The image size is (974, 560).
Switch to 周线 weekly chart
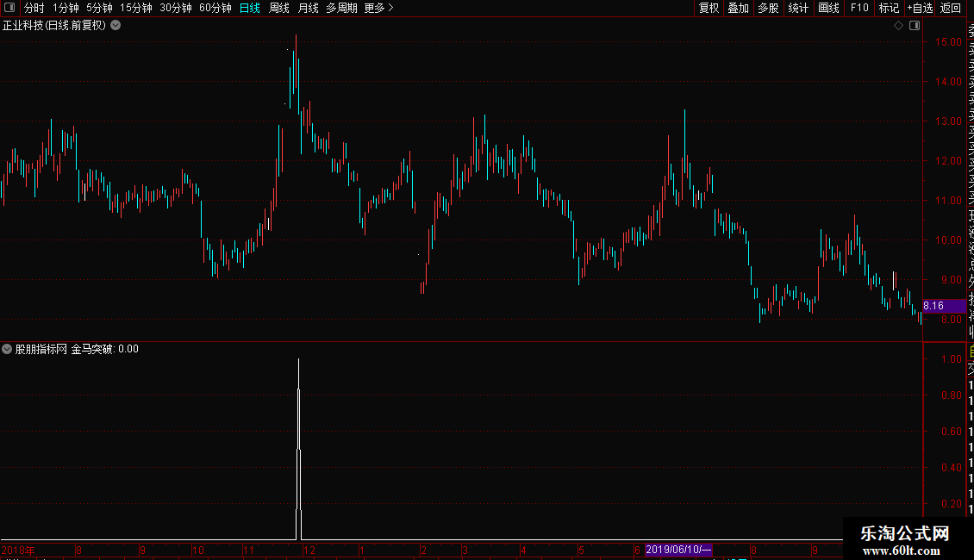279,8
